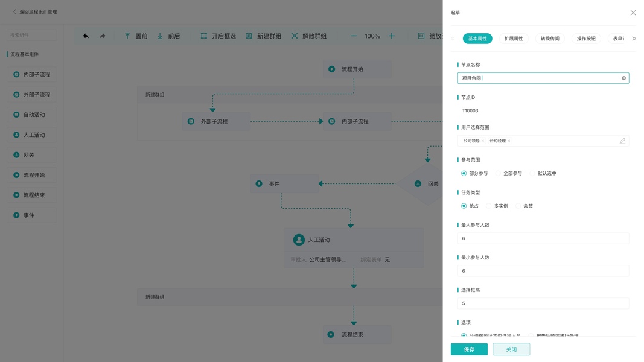The width and height of the screenshot is (644, 362).
Task: Zoom out with the minus icon
Action: (x=354, y=36)
